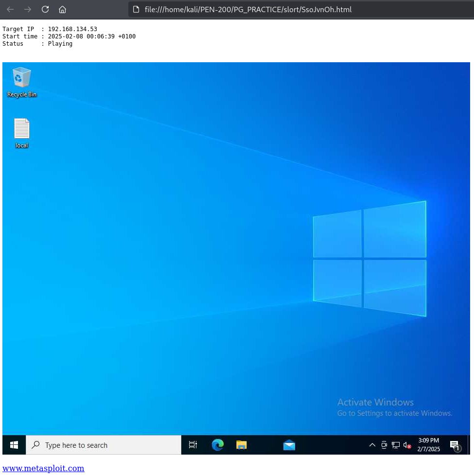474x476 pixels.
Task: Go back using the browser back arrow
Action: pyautogui.click(x=10, y=9)
